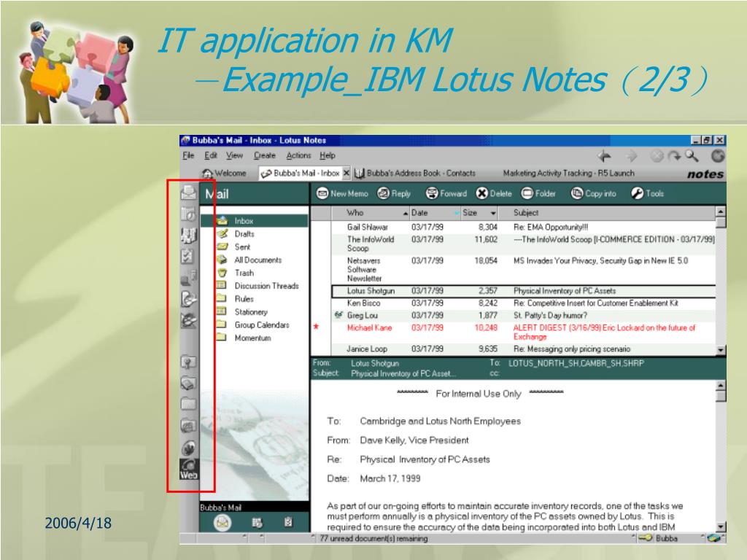This screenshot has height=560, width=747.
Task: Click message list scrollbar up arrow
Action: pyautogui.click(x=721, y=212)
